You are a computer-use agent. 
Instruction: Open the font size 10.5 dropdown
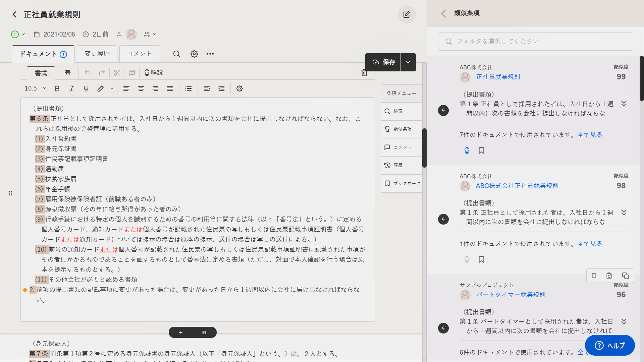pos(35,88)
